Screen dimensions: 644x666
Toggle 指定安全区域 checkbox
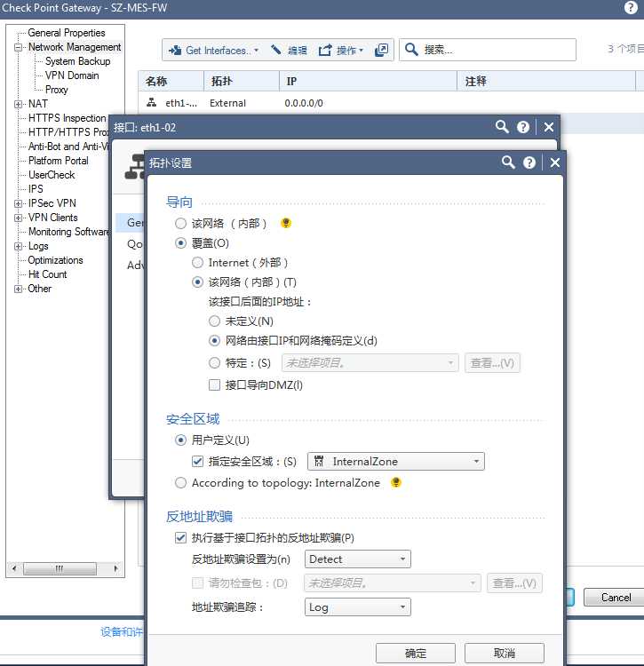coord(197,461)
